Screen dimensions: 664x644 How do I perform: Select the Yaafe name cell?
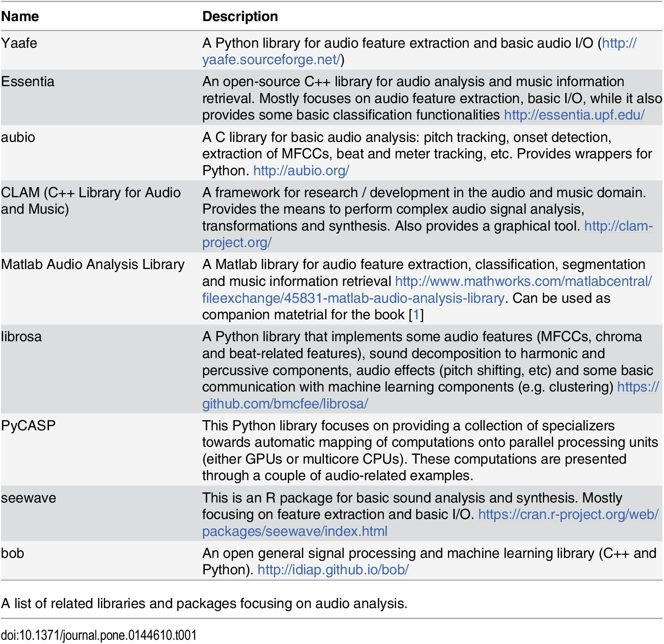click(x=19, y=43)
